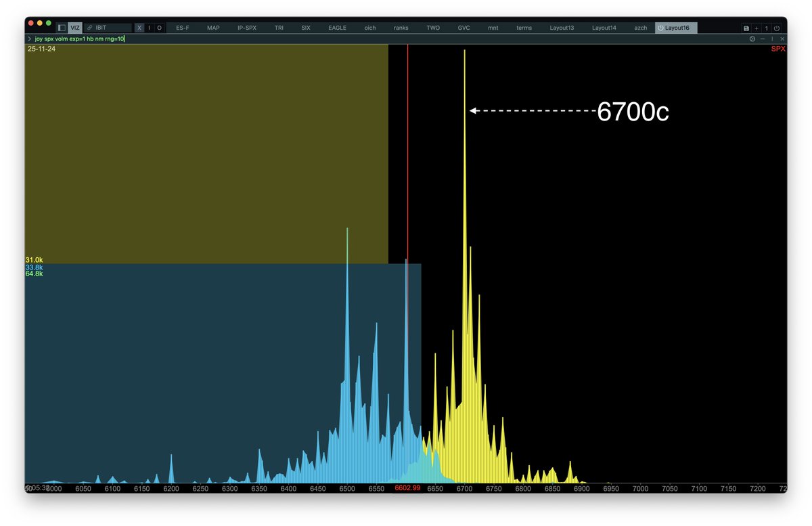This screenshot has height=526, width=812.
Task: Click the 6800 strike axis label
Action: pyautogui.click(x=523, y=488)
